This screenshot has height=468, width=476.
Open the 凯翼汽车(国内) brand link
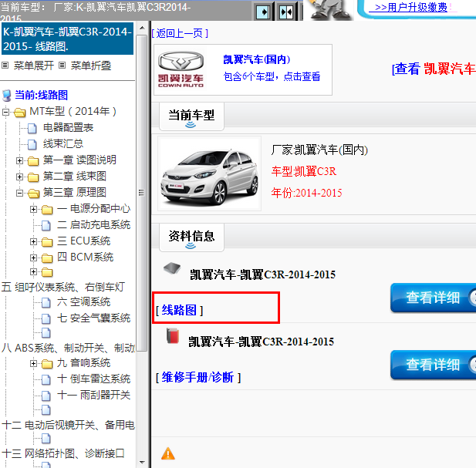tap(257, 59)
